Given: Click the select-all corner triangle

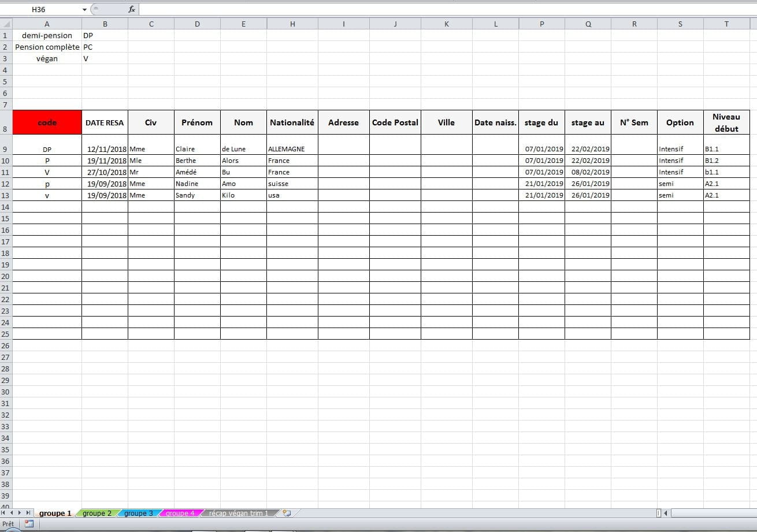Looking at the screenshot, I should 6,24.
